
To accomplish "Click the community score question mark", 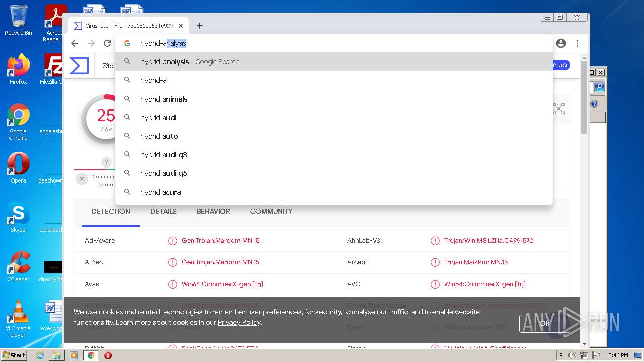I will click(106, 162).
